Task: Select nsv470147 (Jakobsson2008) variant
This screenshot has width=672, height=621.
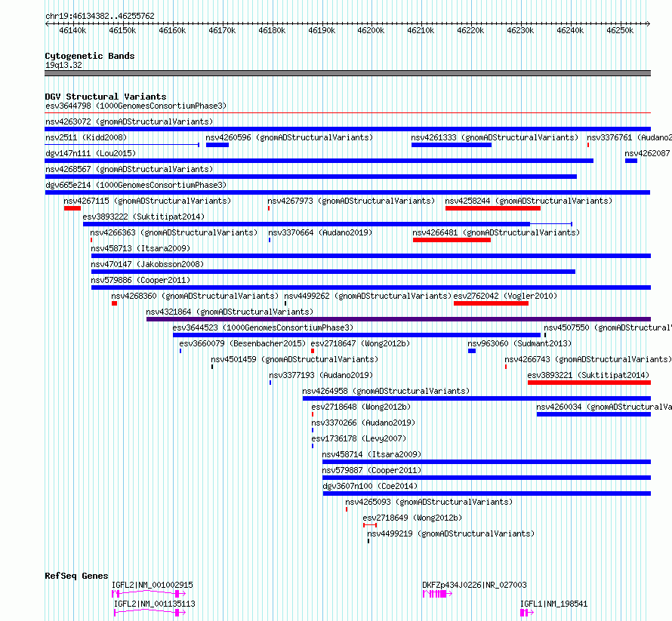Action: (147, 264)
